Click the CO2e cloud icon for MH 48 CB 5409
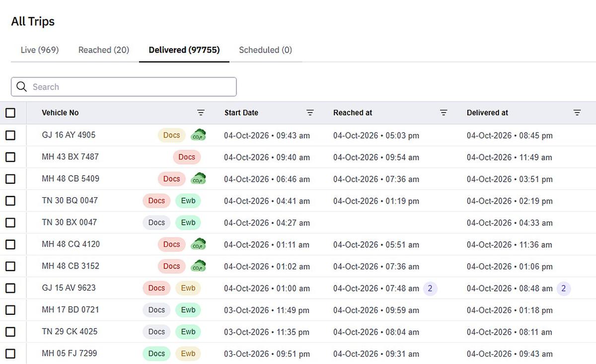596x364 pixels. click(x=199, y=179)
